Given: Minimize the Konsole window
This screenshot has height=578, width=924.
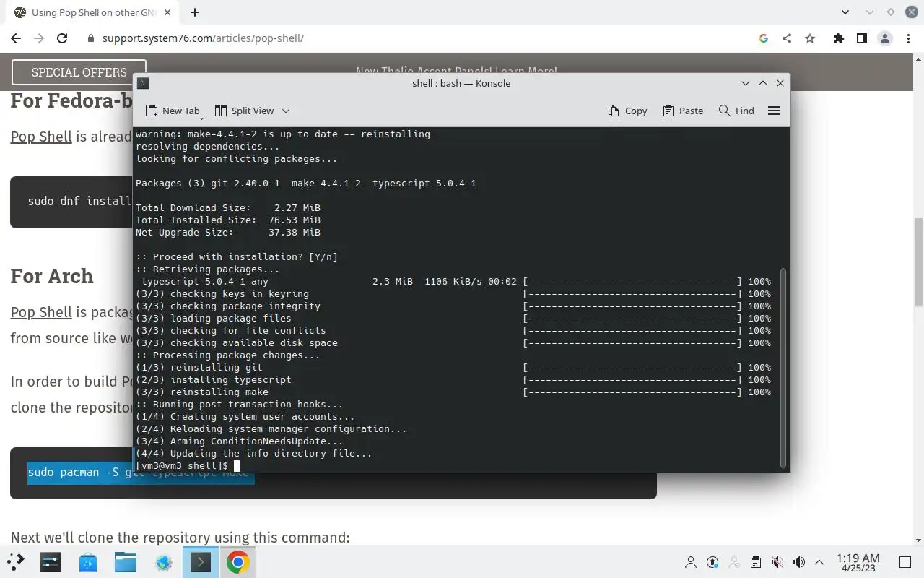Looking at the screenshot, I should [746, 83].
